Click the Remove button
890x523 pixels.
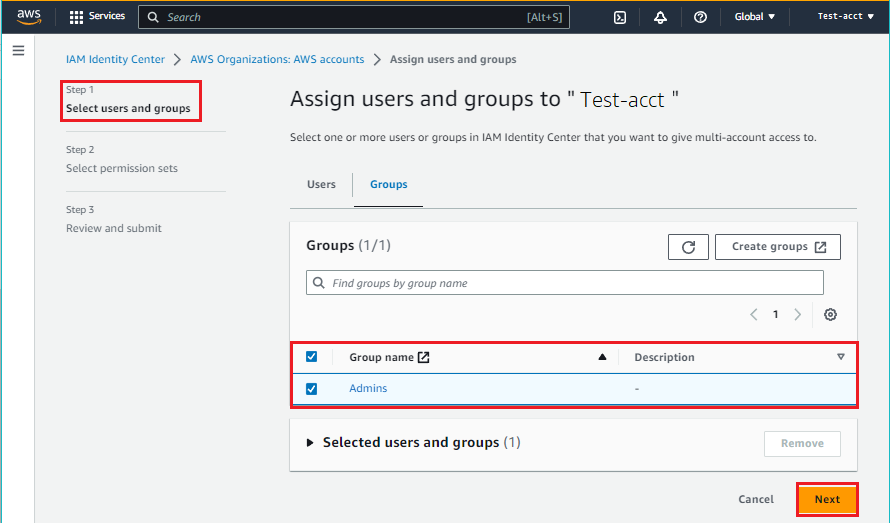click(x=802, y=443)
